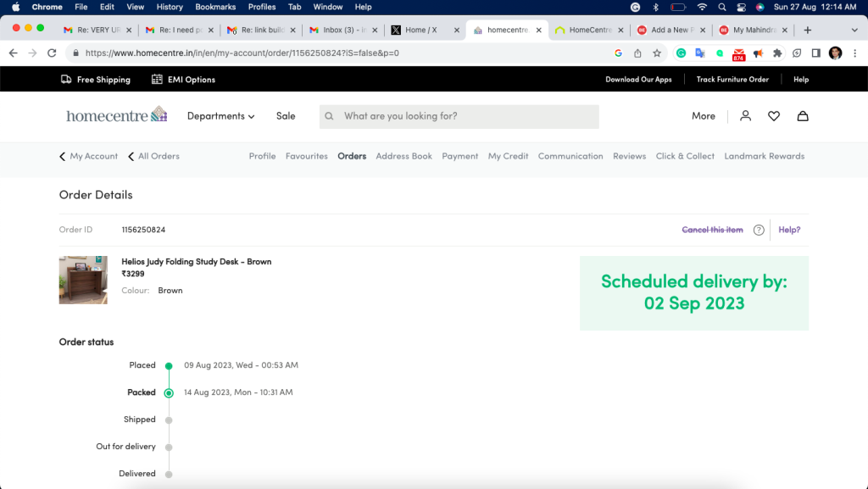
Task: Reload the page
Action: 52,53
